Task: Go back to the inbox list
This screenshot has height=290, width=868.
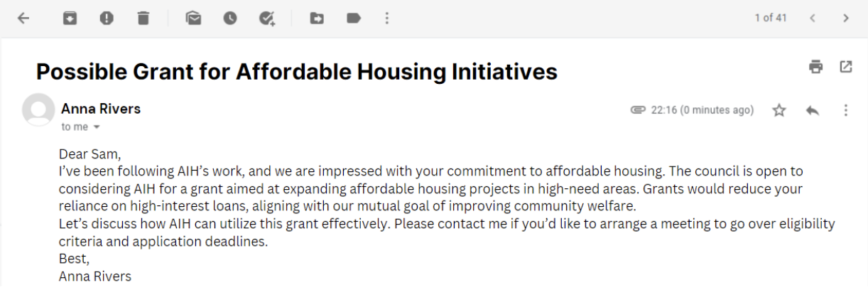Action: (x=23, y=18)
